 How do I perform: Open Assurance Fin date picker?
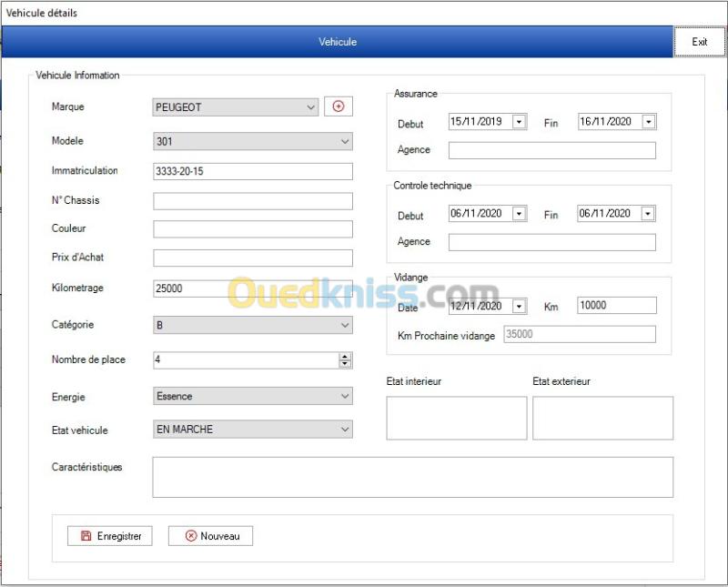(x=649, y=122)
